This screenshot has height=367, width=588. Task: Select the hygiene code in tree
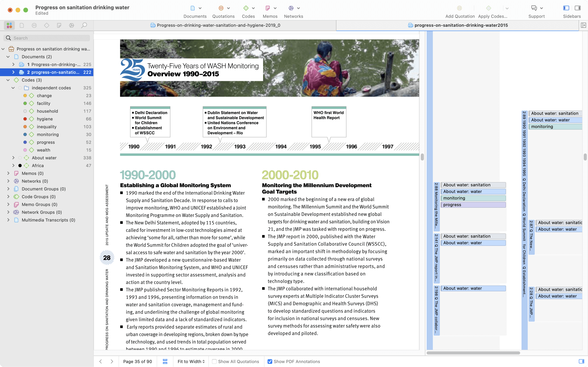click(45, 119)
